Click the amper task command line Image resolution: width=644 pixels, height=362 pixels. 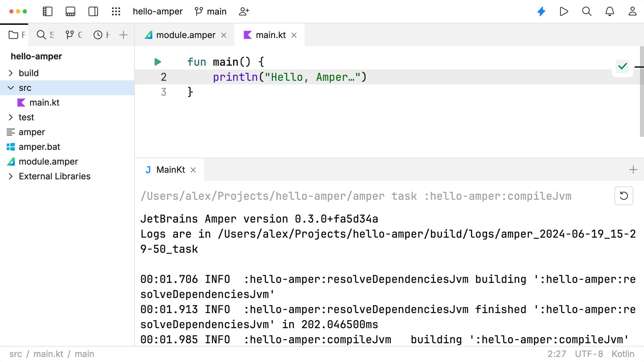coord(356,196)
